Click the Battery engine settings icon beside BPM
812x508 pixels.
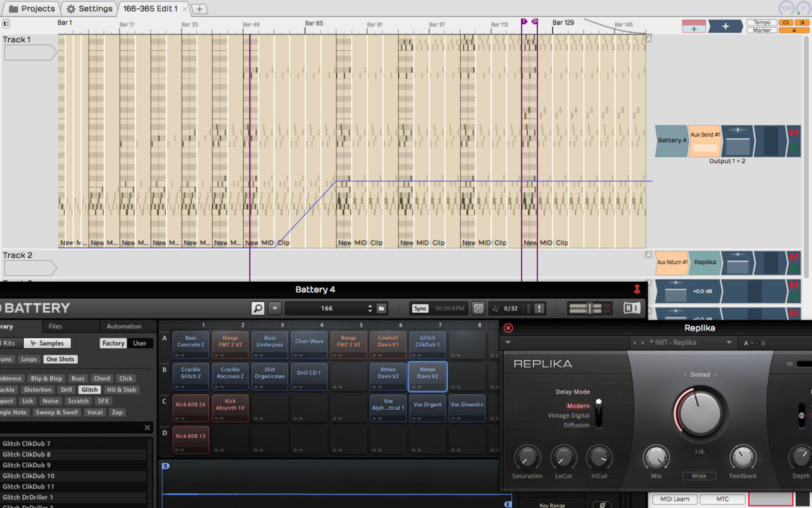pos(478,308)
